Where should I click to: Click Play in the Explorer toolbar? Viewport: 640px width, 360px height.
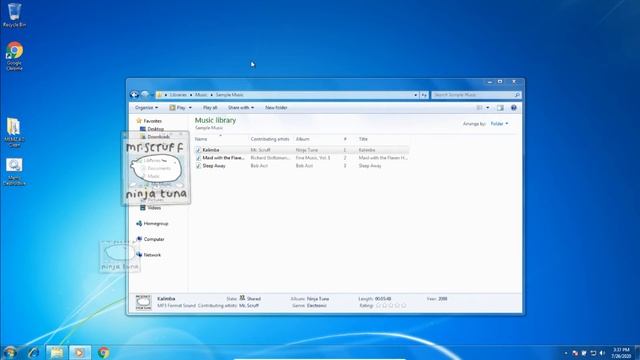(x=177, y=108)
